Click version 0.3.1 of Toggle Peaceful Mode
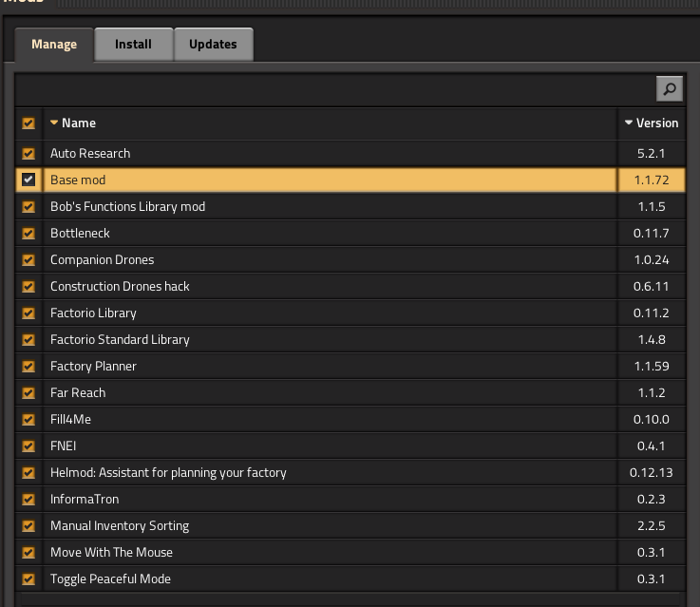 pos(652,579)
